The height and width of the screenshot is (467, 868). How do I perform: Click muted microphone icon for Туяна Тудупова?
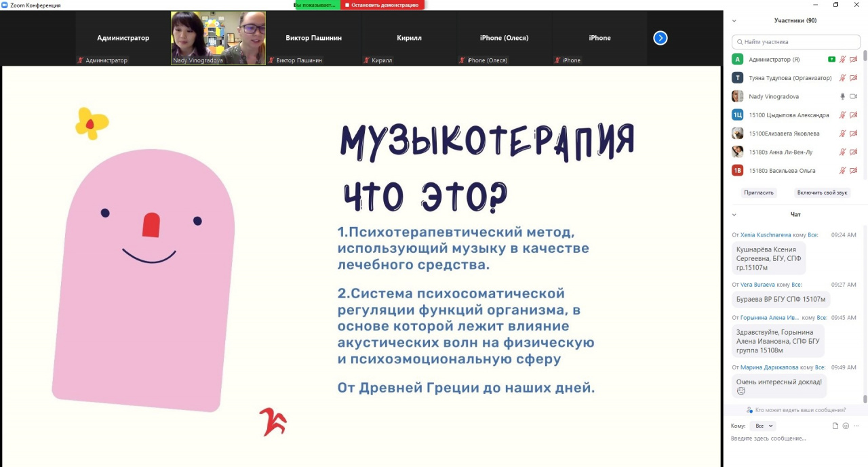pos(843,78)
